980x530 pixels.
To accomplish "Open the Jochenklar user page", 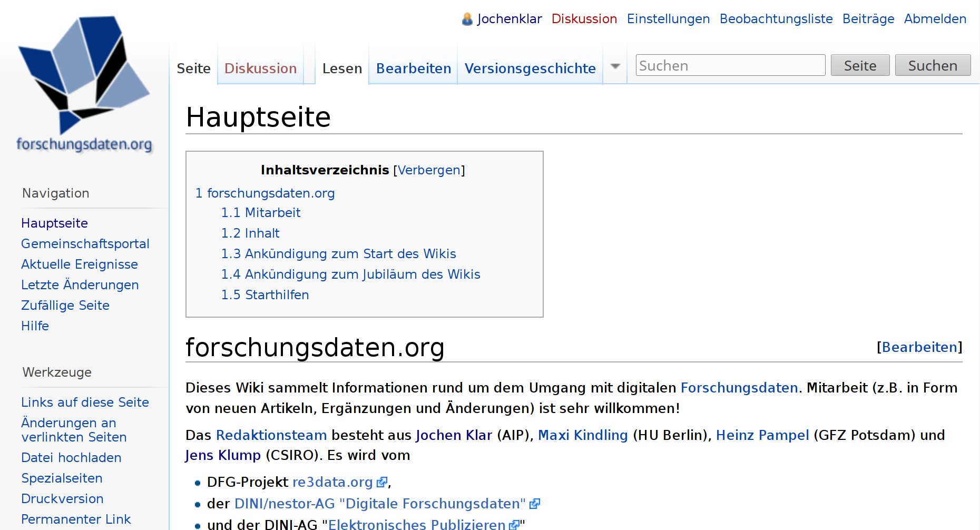I will (x=509, y=19).
